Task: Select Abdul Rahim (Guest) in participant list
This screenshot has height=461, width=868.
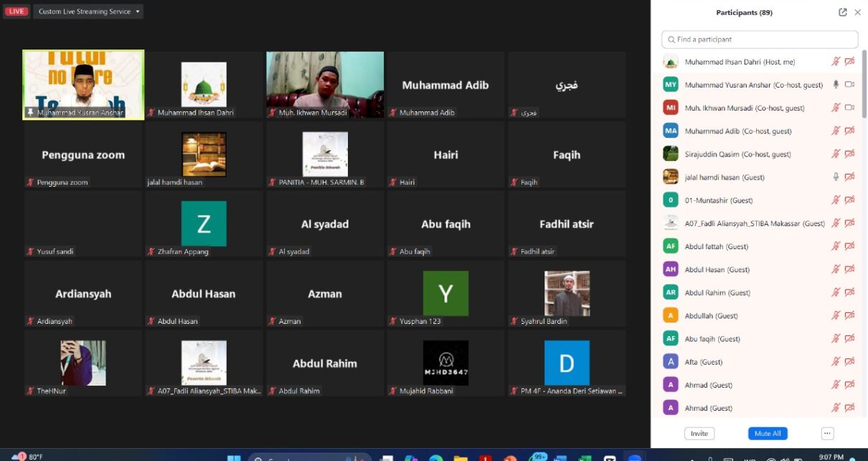Action: [717, 293]
